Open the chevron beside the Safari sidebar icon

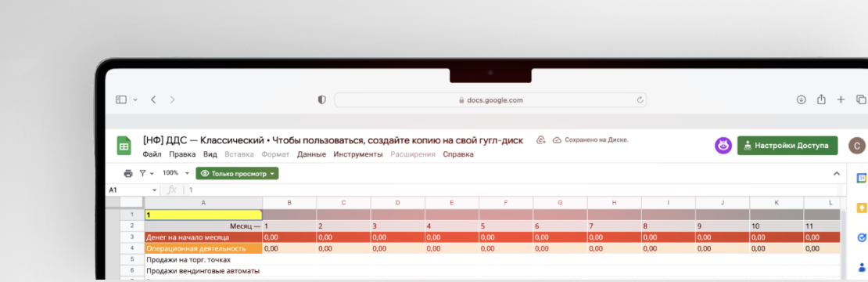coord(135,99)
